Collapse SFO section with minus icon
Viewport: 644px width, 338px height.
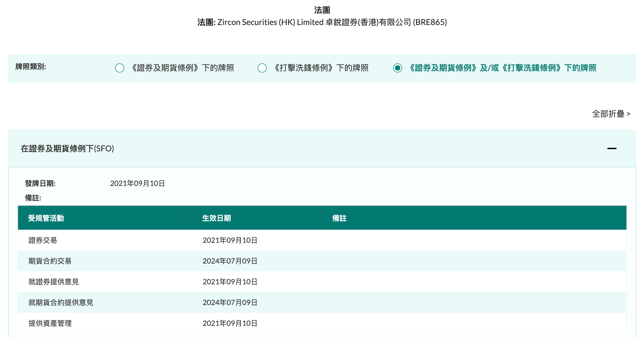(612, 148)
